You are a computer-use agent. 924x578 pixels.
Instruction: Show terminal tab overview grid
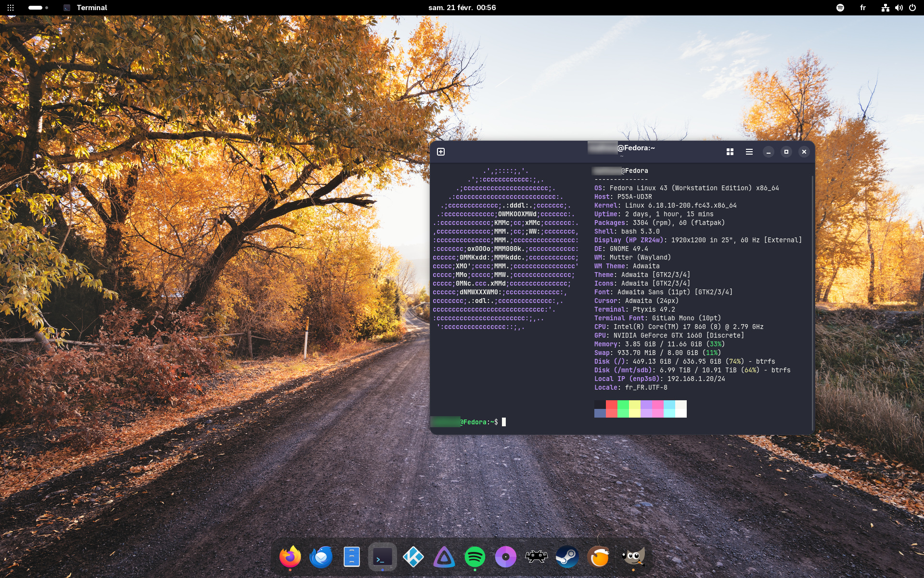click(x=730, y=152)
